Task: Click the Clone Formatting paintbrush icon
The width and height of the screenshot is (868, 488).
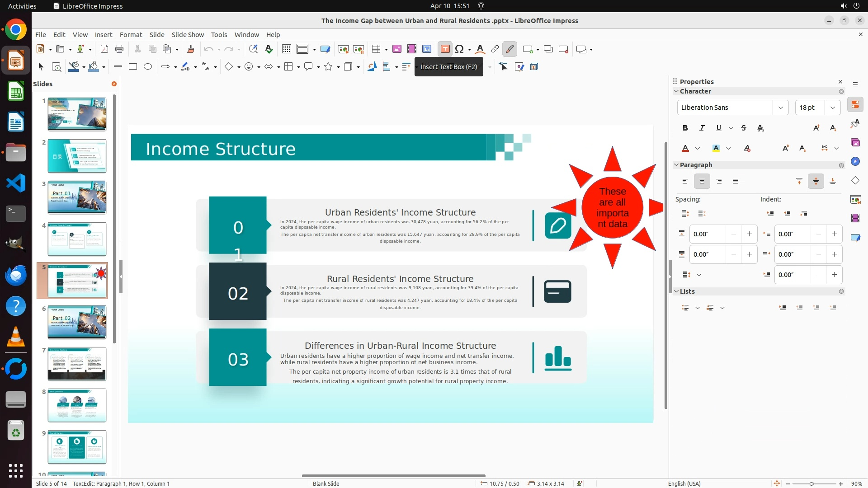Action: click(x=190, y=49)
